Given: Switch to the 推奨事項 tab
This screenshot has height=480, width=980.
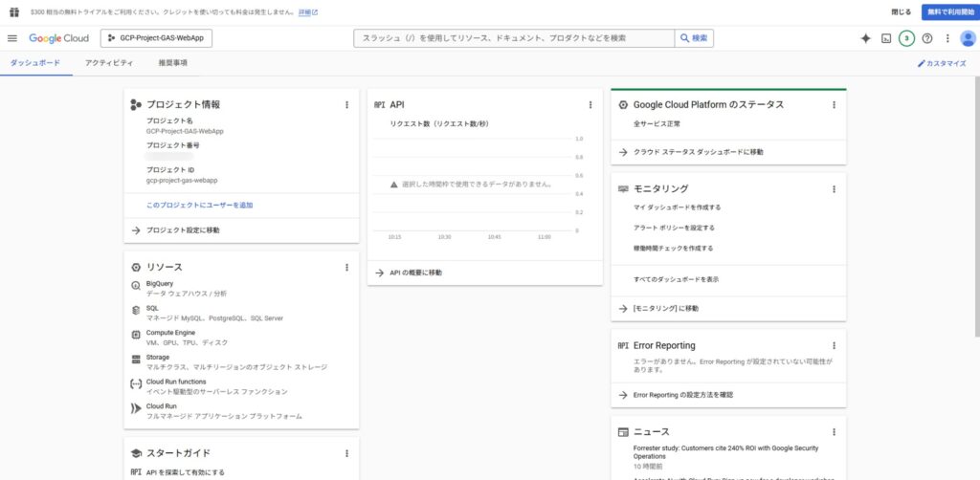Looking at the screenshot, I should pos(173,63).
